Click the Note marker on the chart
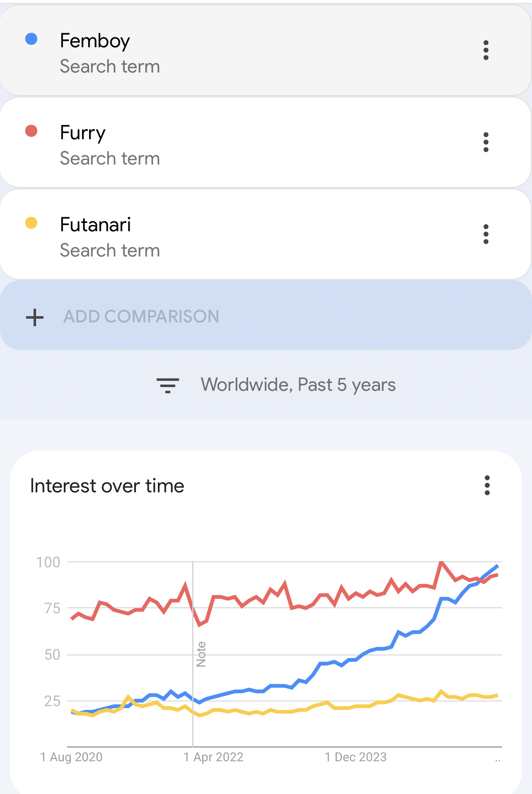Viewport: 532px width, 794px height. click(x=201, y=654)
